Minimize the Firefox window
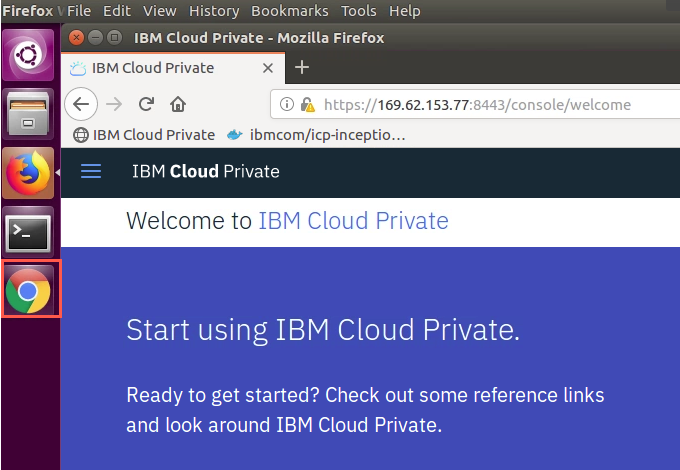The image size is (680, 470). click(95, 38)
